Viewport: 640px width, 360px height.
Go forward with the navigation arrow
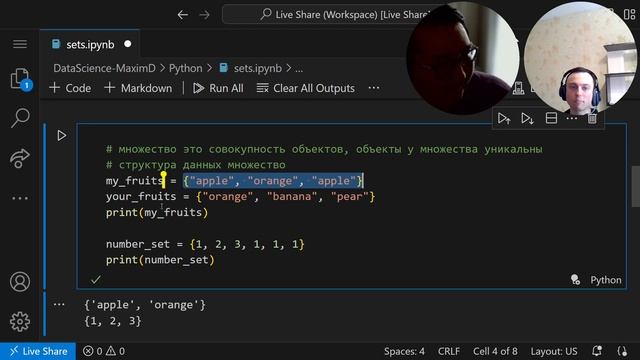(204, 15)
